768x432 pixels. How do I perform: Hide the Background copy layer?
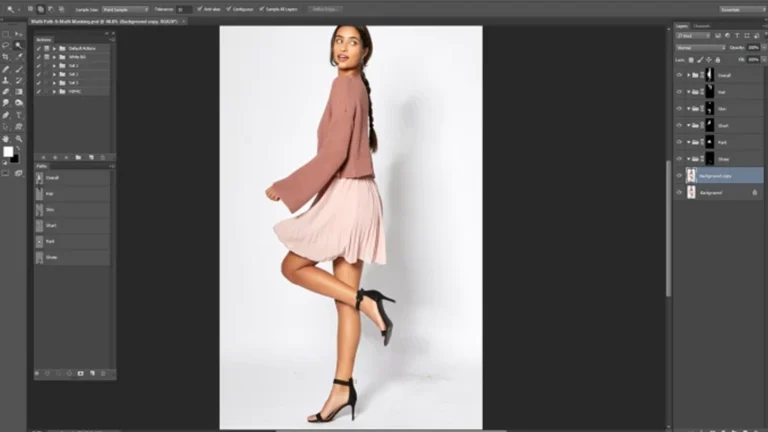pyautogui.click(x=679, y=175)
